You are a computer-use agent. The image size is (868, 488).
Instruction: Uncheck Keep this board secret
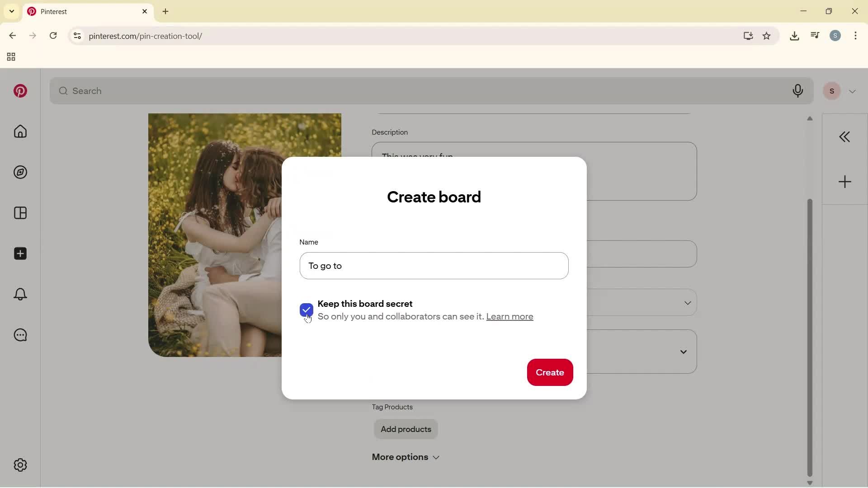pyautogui.click(x=307, y=310)
